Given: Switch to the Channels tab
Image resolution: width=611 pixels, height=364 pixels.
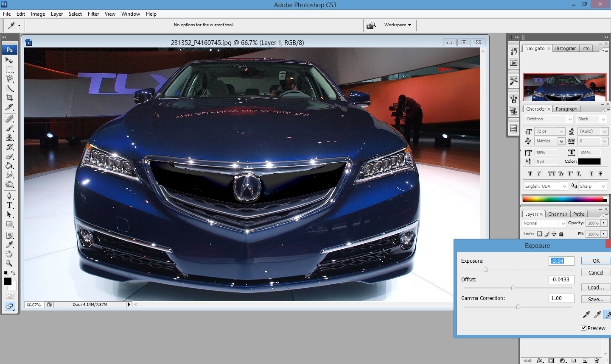Looking at the screenshot, I should [x=558, y=214].
